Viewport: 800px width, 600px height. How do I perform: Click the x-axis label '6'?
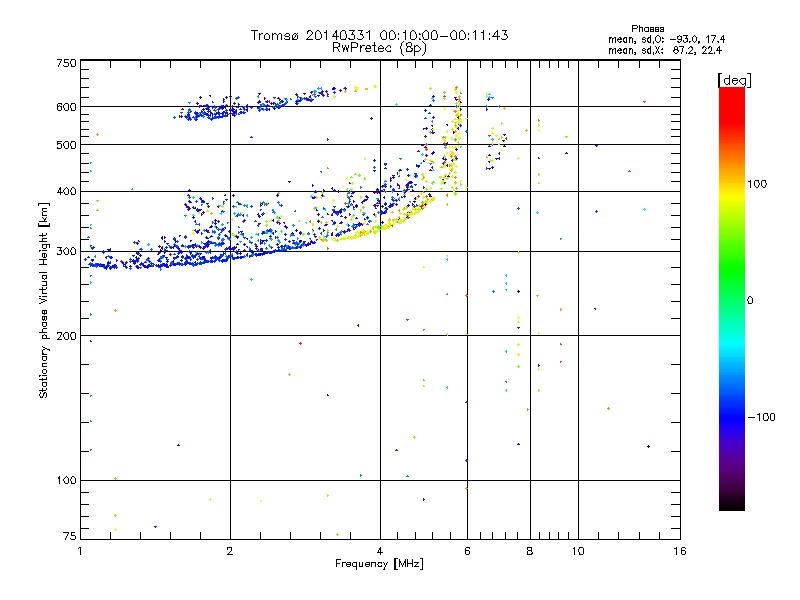[x=467, y=551]
